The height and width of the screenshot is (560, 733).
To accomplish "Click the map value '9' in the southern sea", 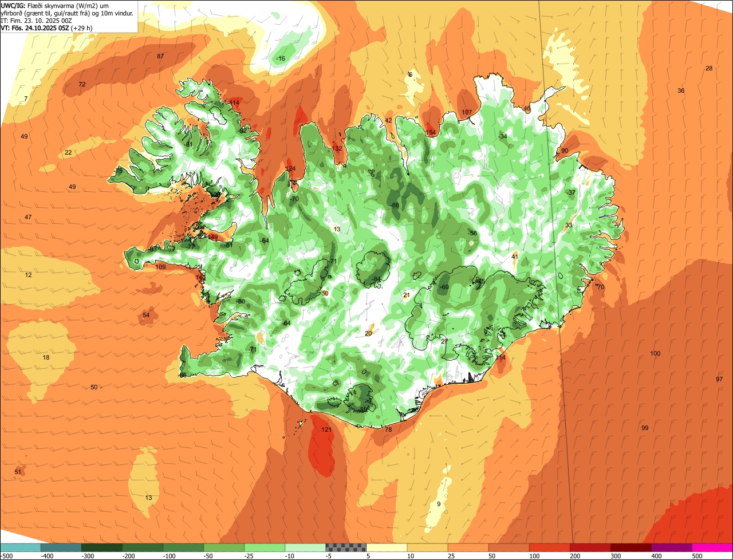I will [x=439, y=504].
